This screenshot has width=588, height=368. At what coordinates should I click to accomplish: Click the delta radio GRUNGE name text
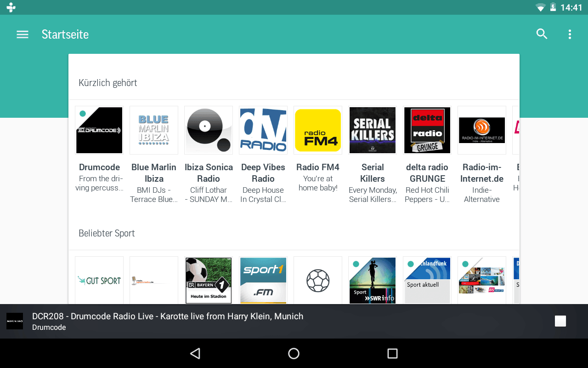click(x=427, y=173)
